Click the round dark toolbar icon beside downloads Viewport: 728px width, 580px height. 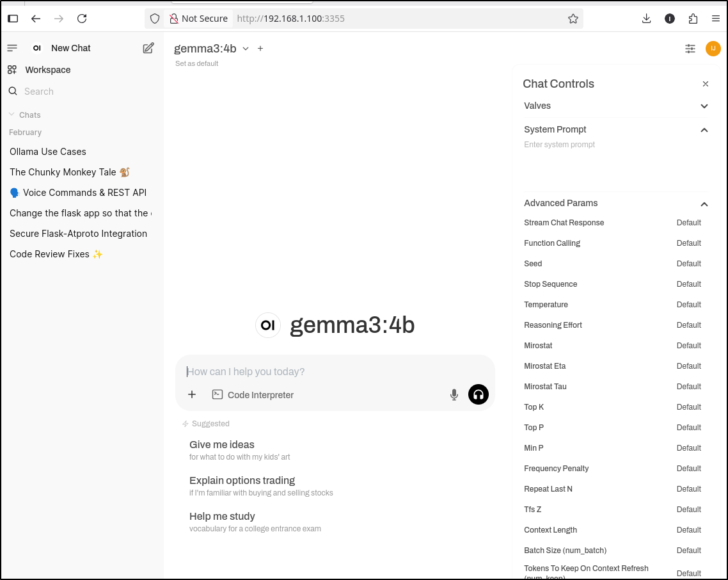pyautogui.click(x=670, y=19)
